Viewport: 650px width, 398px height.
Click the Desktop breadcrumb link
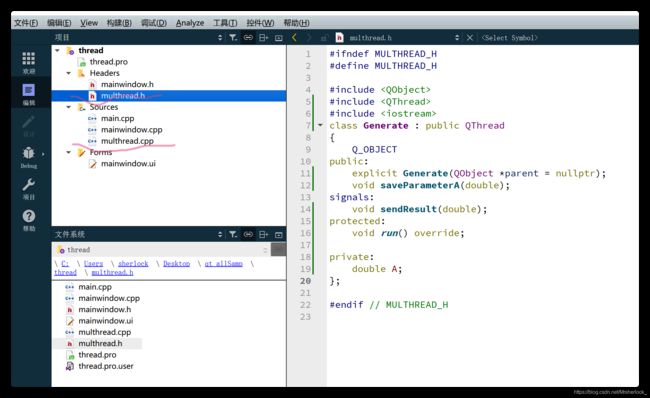[x=177, y=264]
